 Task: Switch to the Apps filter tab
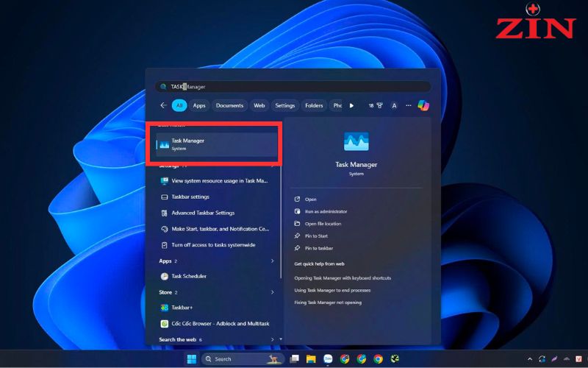(199, 105)
